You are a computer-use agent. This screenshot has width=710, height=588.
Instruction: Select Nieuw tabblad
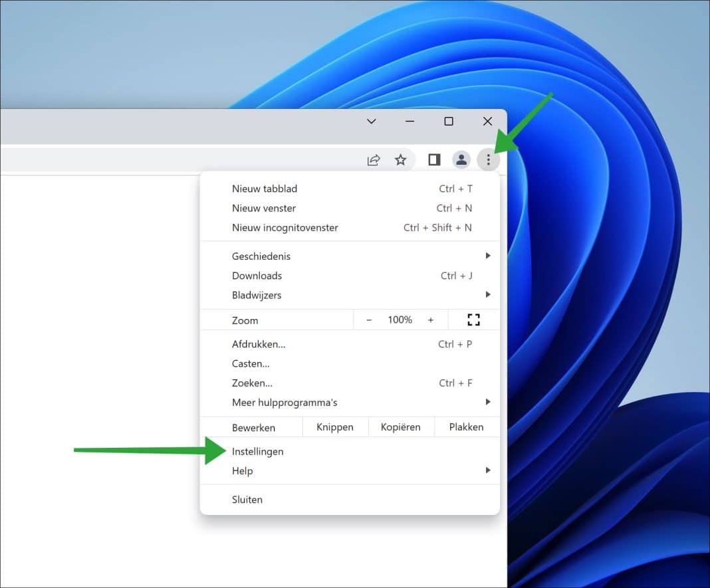264,189
